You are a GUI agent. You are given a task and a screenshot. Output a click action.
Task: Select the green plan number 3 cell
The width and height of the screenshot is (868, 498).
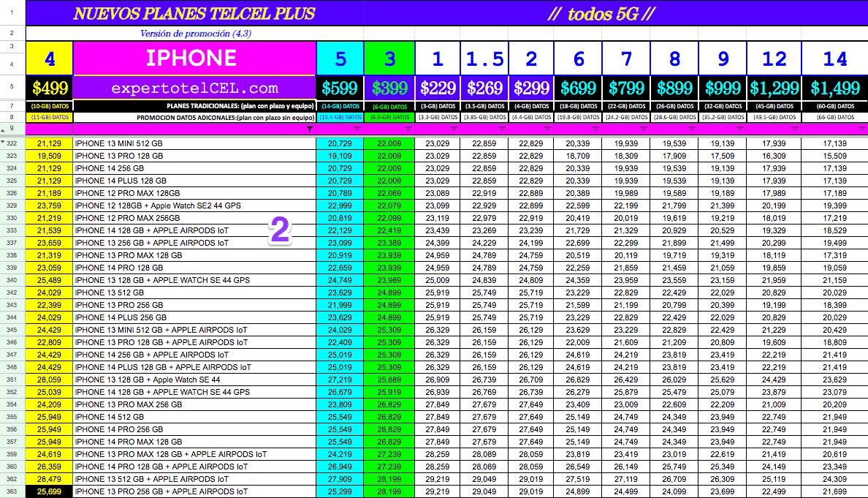point(389,59)
